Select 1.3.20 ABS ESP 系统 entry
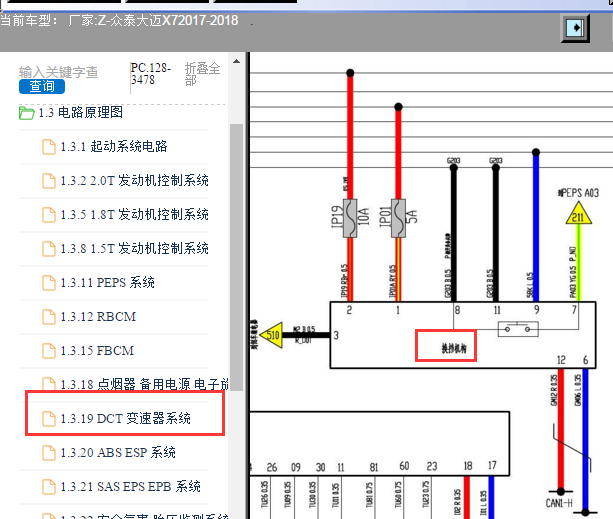This screenshot has height=519, width=613. coord(117,453)
